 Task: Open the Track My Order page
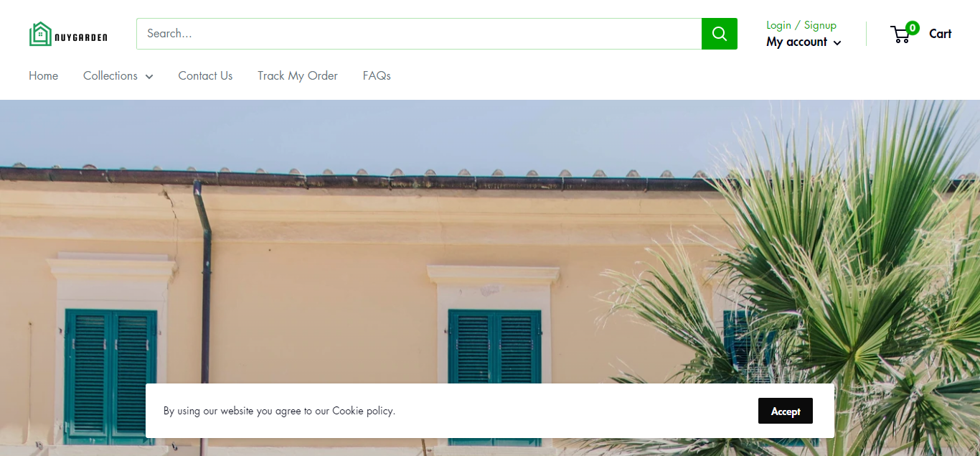coord(298,75)
